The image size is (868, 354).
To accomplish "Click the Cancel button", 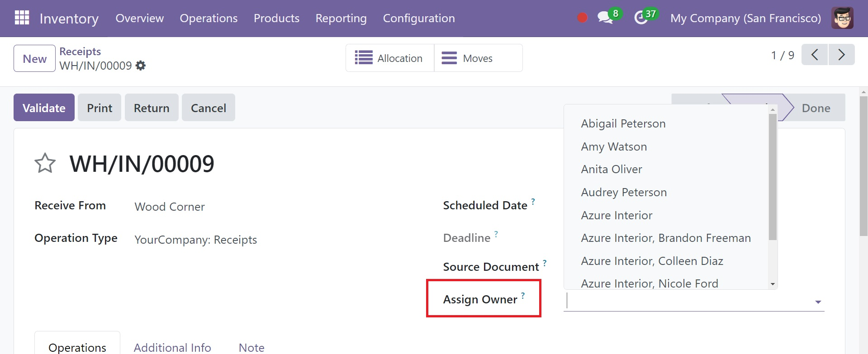I will point(209,108).
